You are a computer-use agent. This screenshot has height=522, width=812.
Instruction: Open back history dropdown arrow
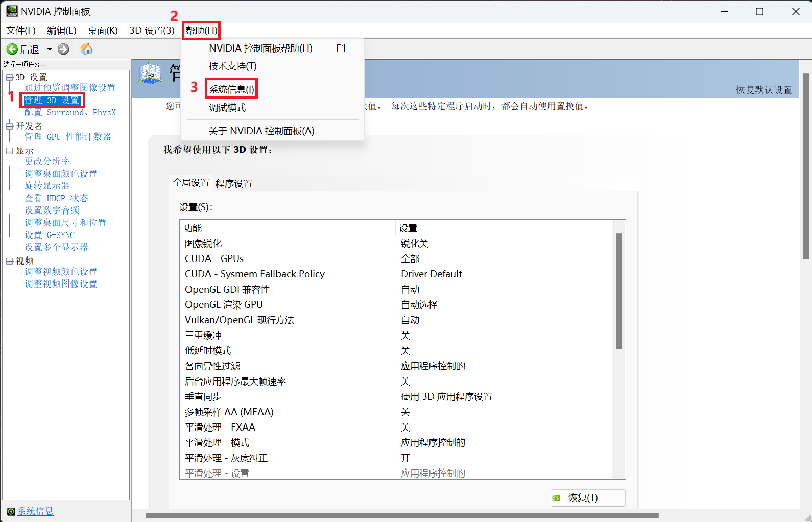(50, 49)
